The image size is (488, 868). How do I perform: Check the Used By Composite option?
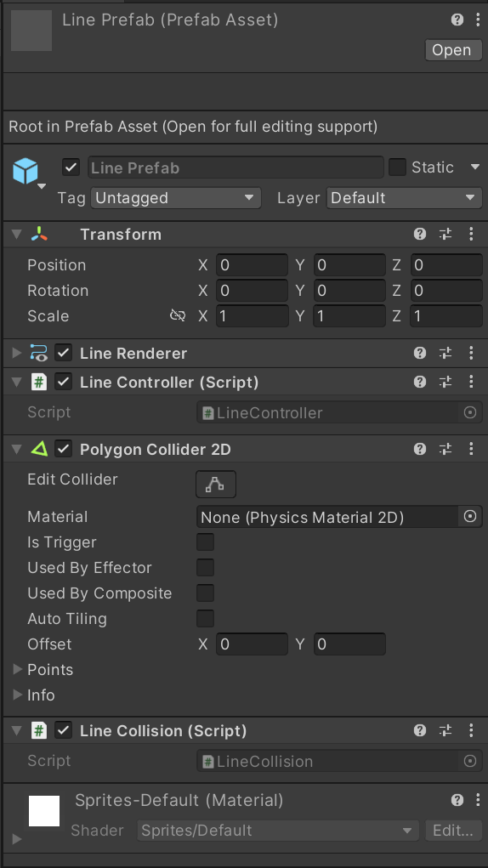(205, 593)
